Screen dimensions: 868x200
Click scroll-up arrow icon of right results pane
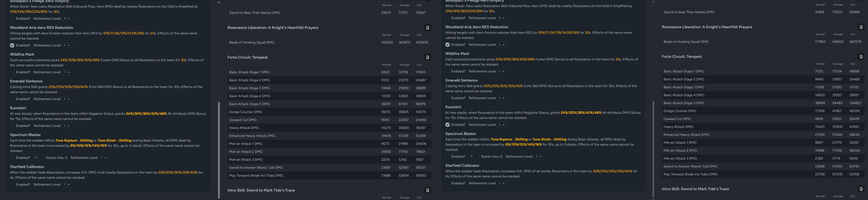[653, 2]
